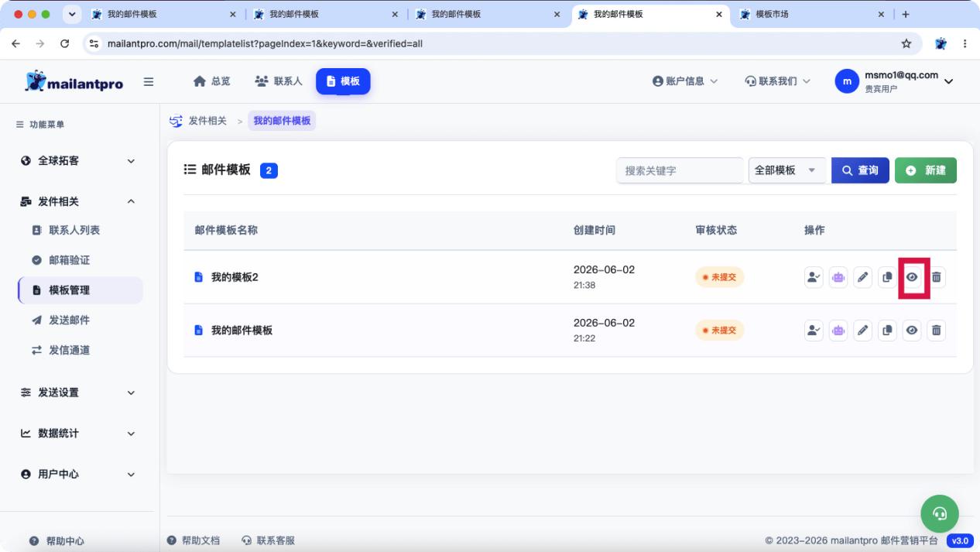Copy the 我的模板2 template

point(888,277)
